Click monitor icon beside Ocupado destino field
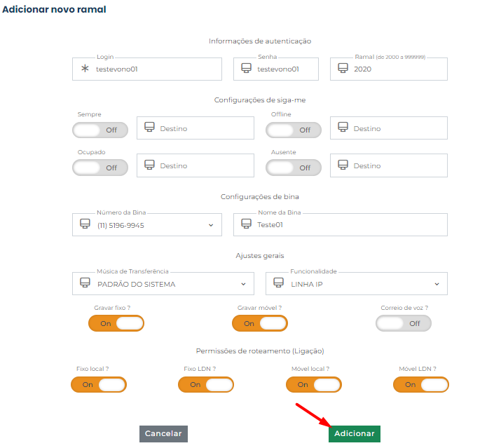The height and width of the screenshot is (448, 501). (x=149, y=165)
